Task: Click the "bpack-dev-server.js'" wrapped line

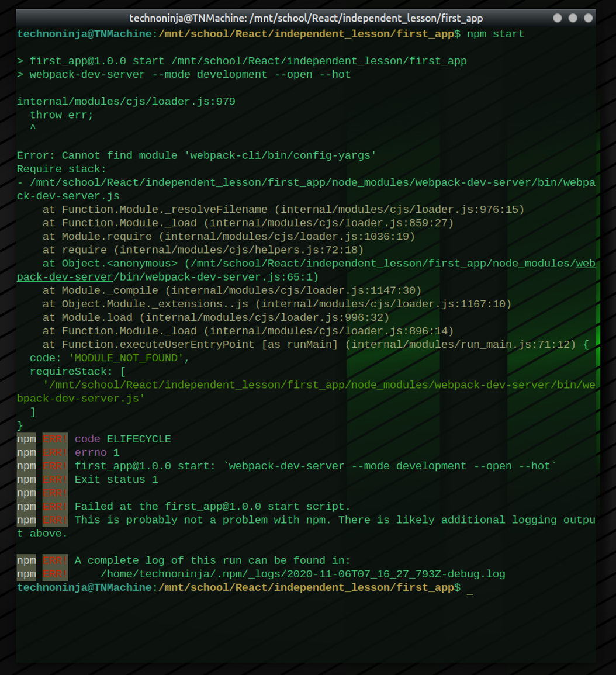Action: click(81, 399)
